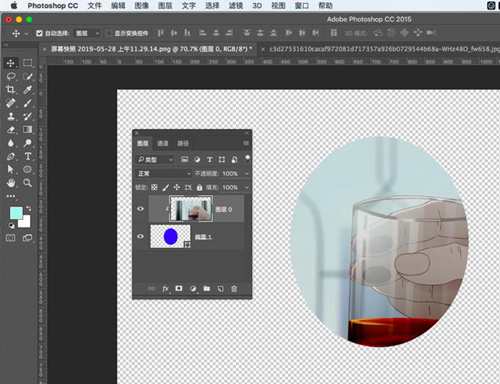
Task: Hide the blue ellipse layer eye icon
Action: (x=140, y=236)
